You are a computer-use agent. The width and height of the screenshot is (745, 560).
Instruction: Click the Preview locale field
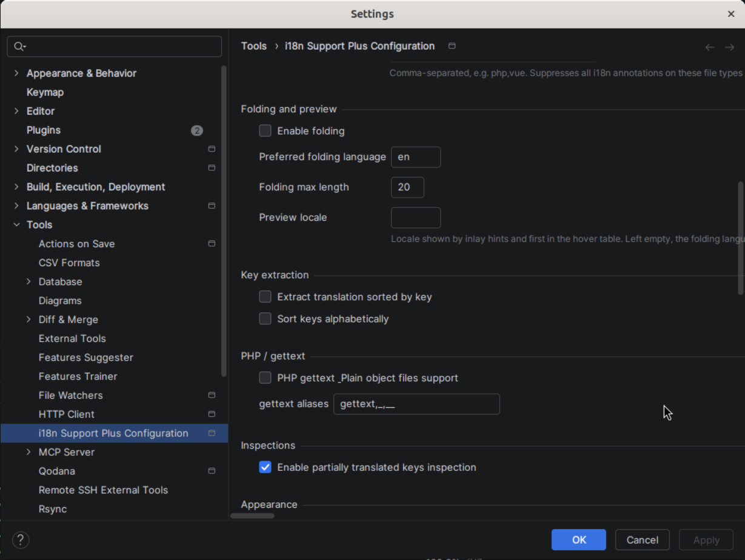416,218
